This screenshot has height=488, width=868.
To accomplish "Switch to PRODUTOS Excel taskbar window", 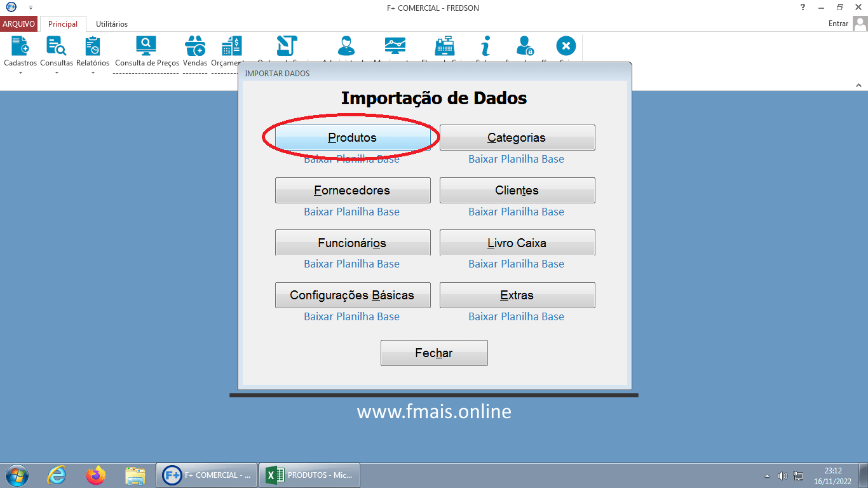I will (x=310, y=475).
